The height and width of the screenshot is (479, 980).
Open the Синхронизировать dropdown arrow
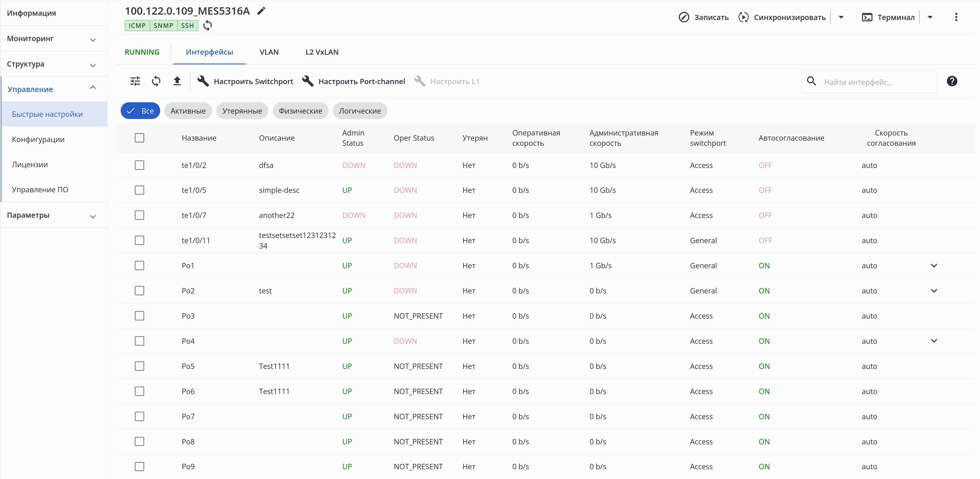tap(841, 17)
